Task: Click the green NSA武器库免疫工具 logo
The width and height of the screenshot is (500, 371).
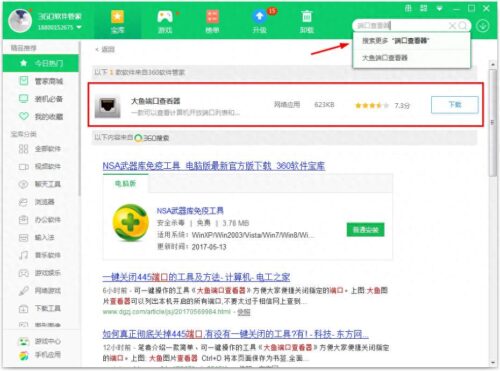Action: tap(131, 223)
